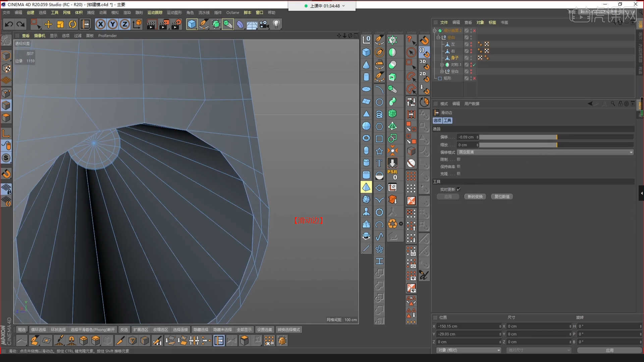Click the 3D snap magnet icon
This screenshot has height=362, width=644.
pos(424,64)
